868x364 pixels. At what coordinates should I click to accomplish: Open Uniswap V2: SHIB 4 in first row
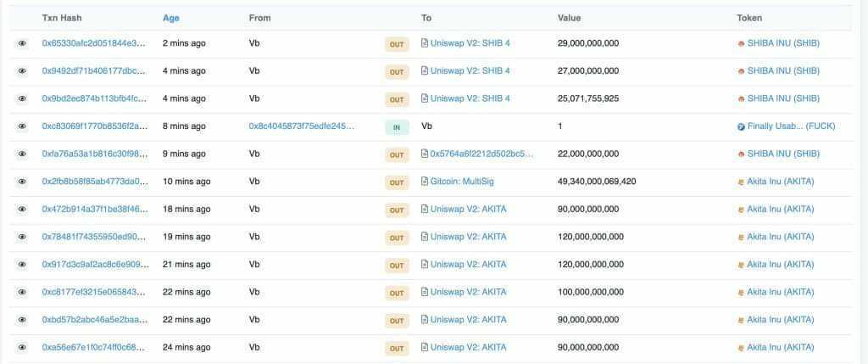pos(470,43)
